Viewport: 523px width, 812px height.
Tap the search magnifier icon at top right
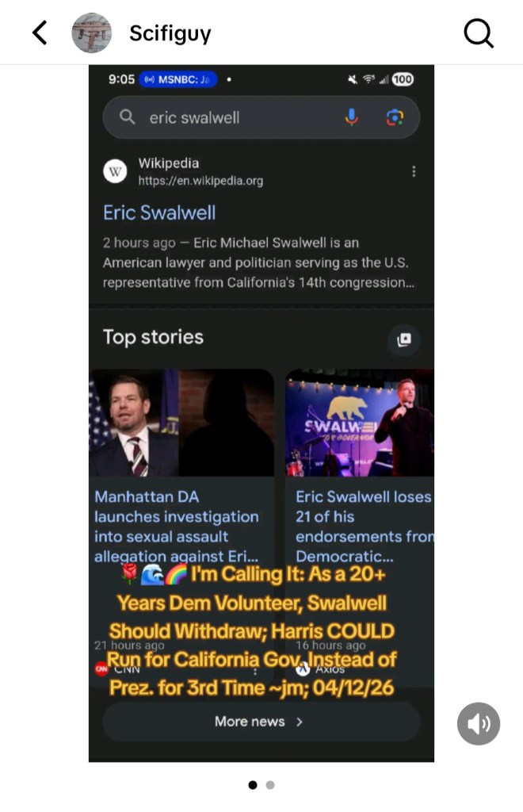tap(479, 33)
